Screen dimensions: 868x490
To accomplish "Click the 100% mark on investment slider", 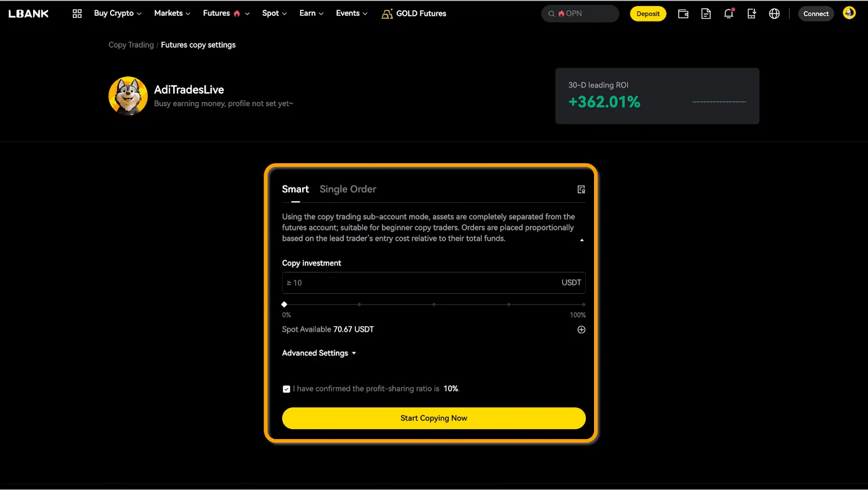I will [x=583, y=305].
